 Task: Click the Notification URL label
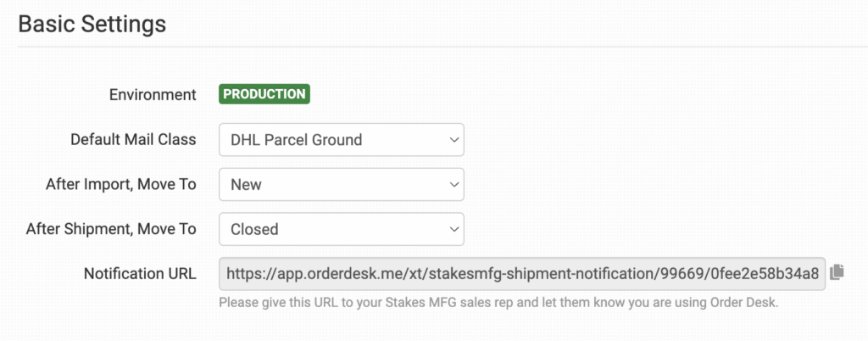point(140,273)
